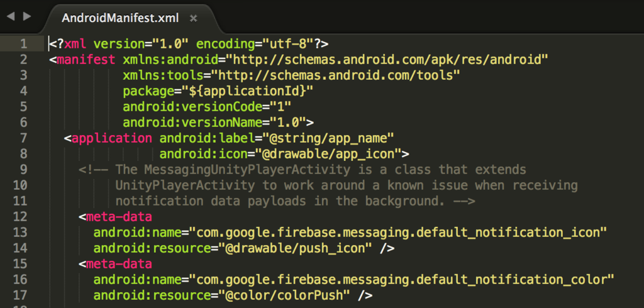Screen dimensions: 644x308
Task: Close the AndroidManifest.xml tab
Action: coord(194,18)
